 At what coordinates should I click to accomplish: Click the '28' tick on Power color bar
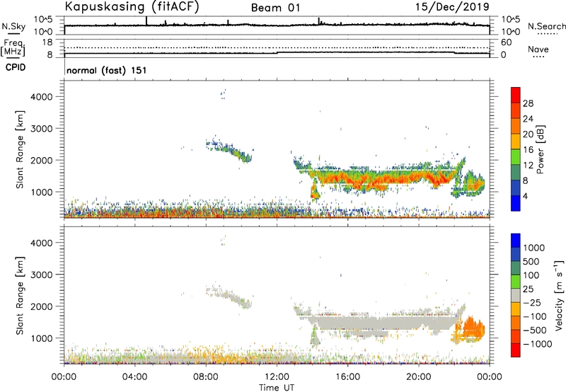pyautogui.click(x=528, y=103)
